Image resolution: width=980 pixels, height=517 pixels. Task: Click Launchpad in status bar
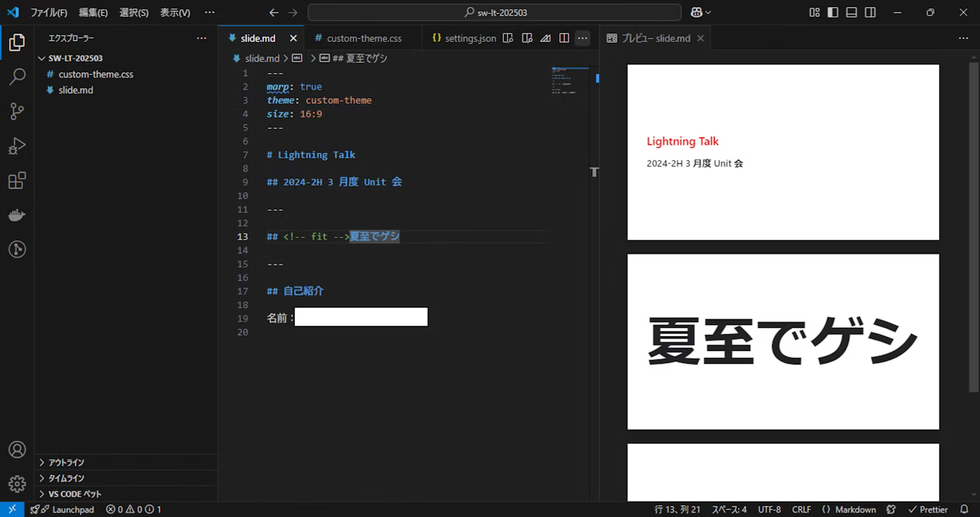[x=62, y=509]
